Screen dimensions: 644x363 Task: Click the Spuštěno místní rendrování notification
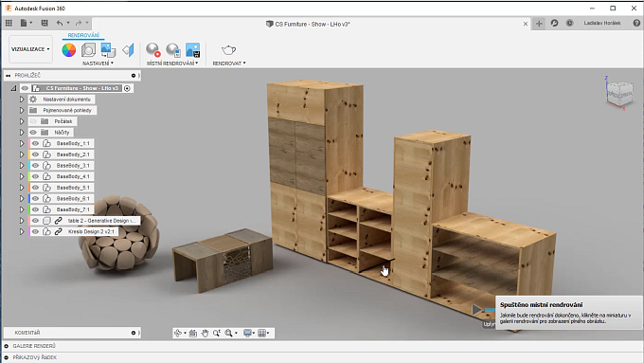(569, 313)
